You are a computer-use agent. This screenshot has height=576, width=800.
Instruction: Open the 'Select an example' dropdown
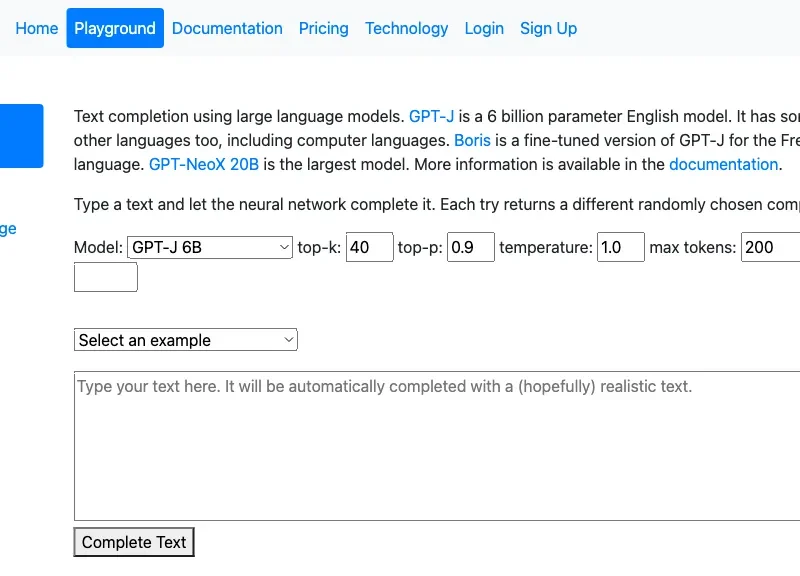[x=186, y=340]
